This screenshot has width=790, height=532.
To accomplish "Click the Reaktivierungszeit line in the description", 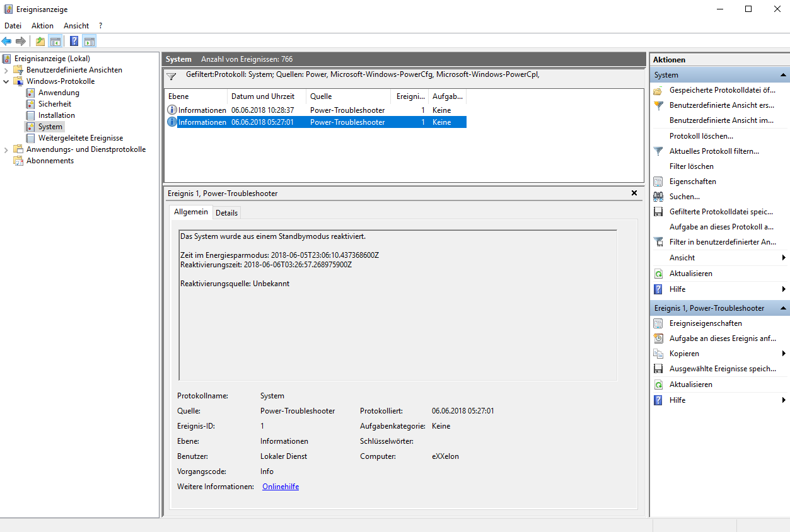I will pos(266,265).
